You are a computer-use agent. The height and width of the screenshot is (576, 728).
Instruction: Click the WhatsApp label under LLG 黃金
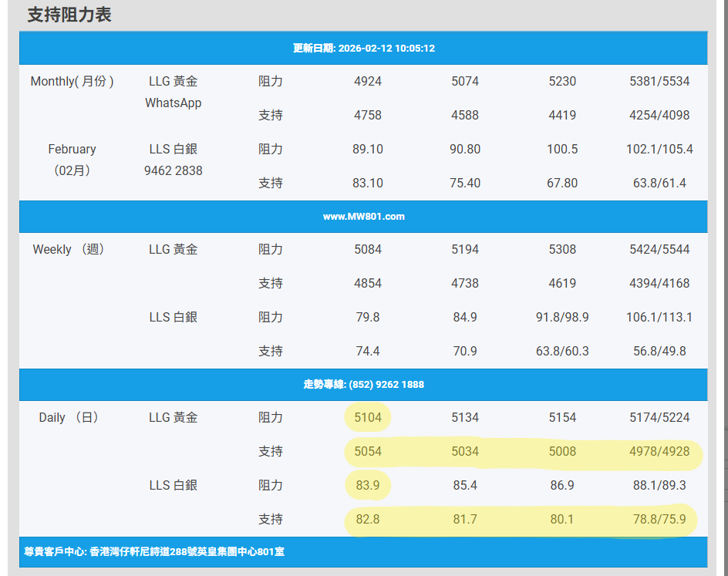point(173,103)
